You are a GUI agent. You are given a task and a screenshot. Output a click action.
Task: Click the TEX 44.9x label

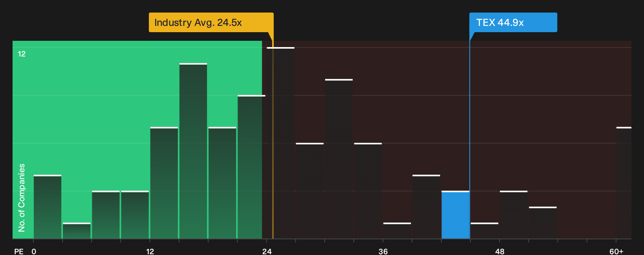(513, 22)
